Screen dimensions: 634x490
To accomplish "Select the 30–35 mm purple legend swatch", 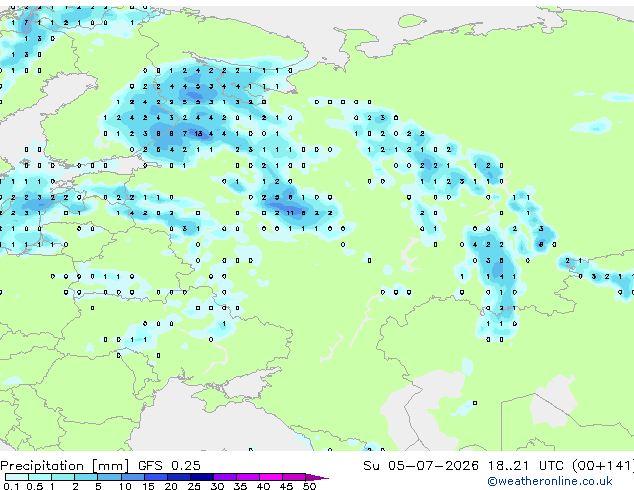I will click(225, 477).
